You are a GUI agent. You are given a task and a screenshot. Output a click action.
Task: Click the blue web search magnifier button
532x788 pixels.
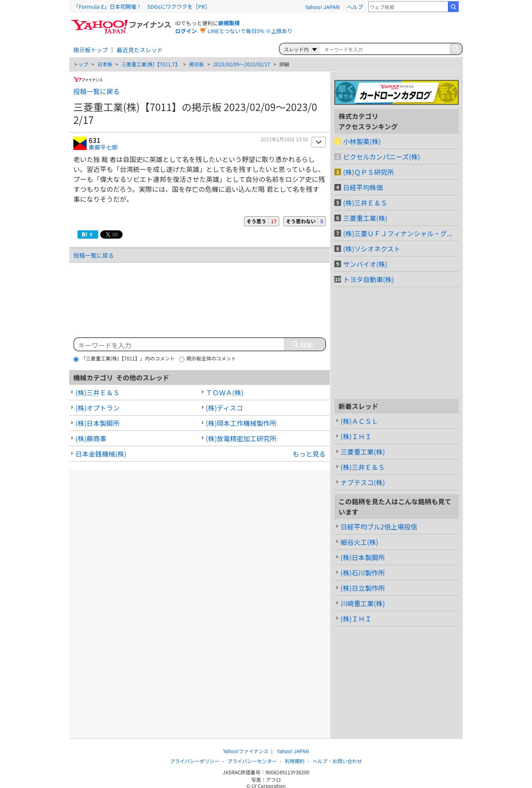tap(453, 7)
